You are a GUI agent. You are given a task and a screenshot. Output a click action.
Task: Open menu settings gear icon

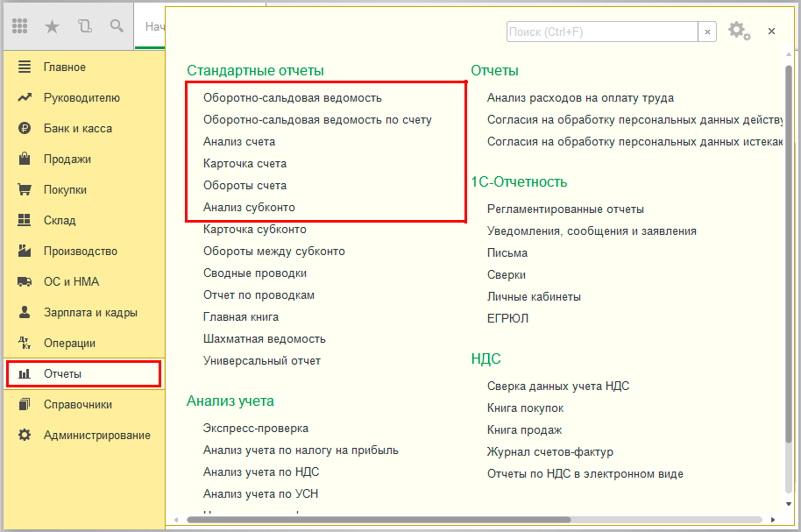pyautogui.click(x=739, y=32)
